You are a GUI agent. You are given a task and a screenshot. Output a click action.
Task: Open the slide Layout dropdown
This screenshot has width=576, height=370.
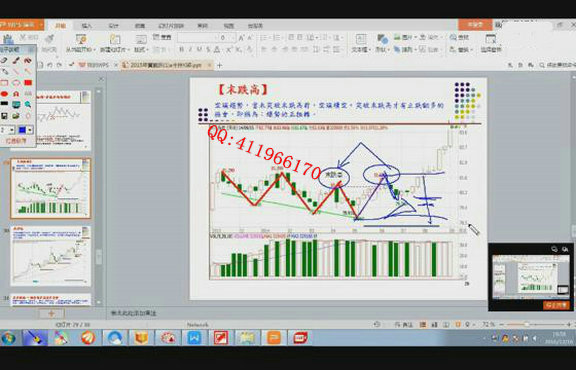[141, 50]
